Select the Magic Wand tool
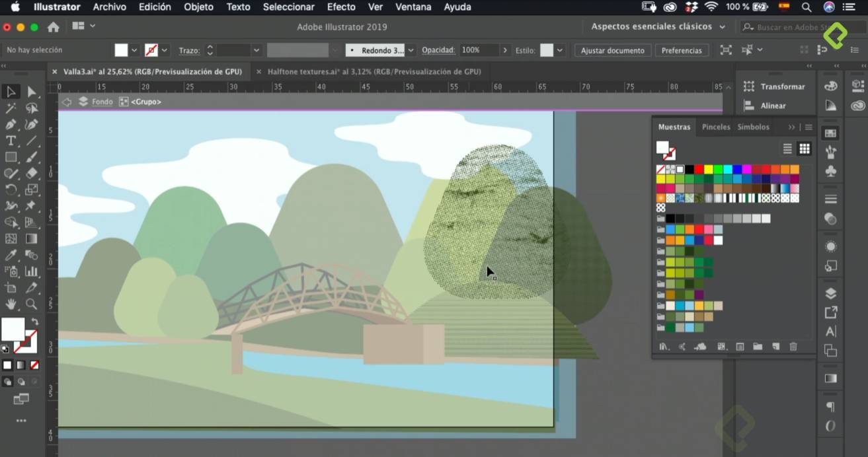This screenshot has height=457, width=868. point(11,108)
